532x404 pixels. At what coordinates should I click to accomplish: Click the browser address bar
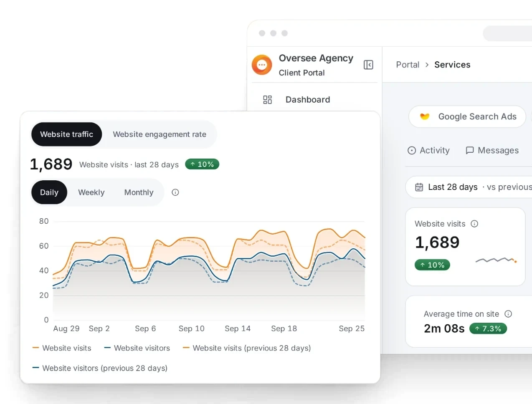click(x=507, y=33)
